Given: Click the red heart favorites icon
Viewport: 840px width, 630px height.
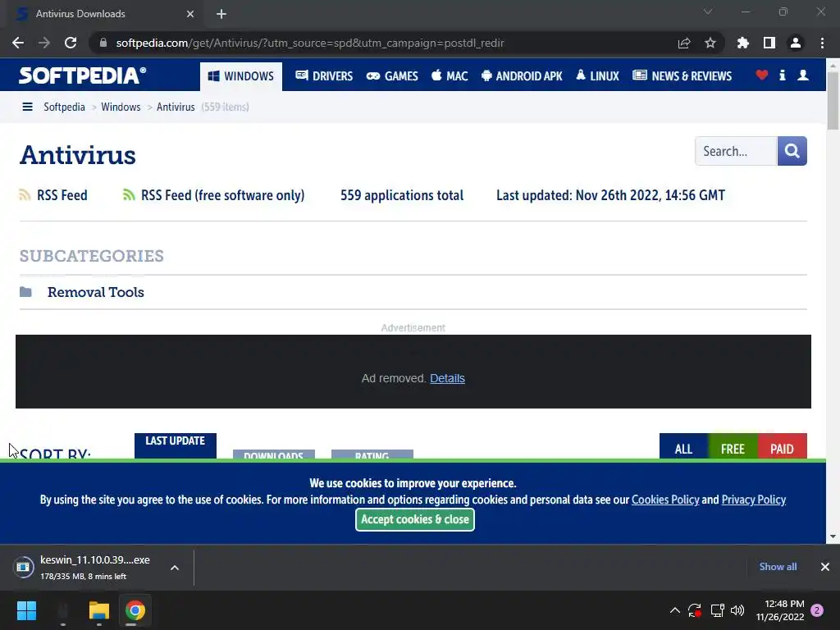Looking at the screenshot, I should coord(761,75).
